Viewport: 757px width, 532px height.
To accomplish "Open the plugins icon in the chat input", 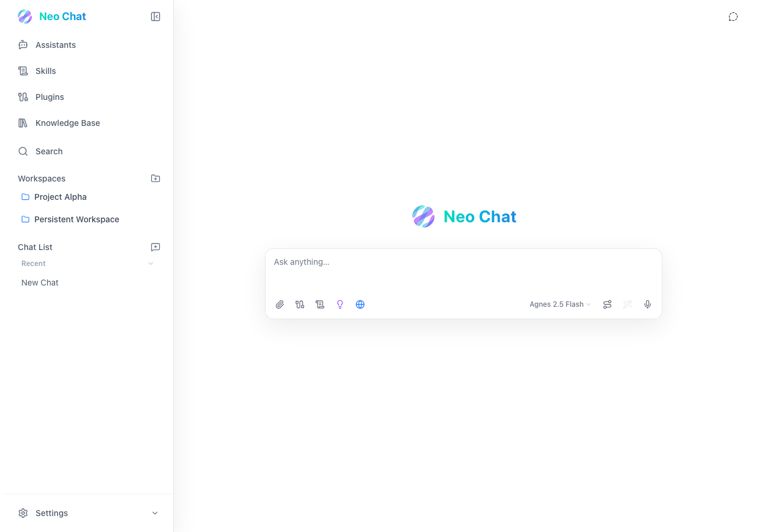I will [x=300, y=304].
